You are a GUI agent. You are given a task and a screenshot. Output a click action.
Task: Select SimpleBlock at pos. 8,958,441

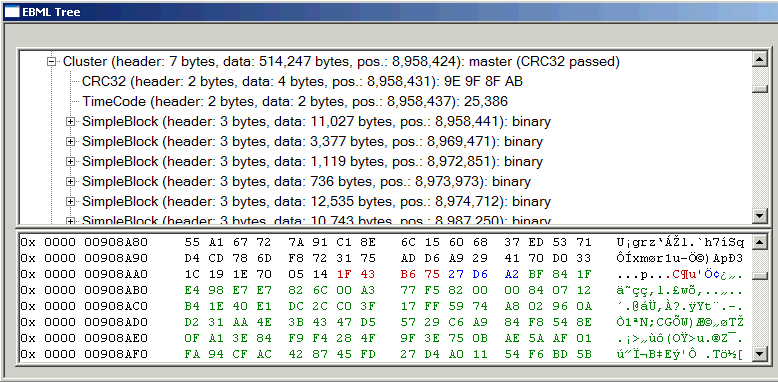[x=316, y=122]
